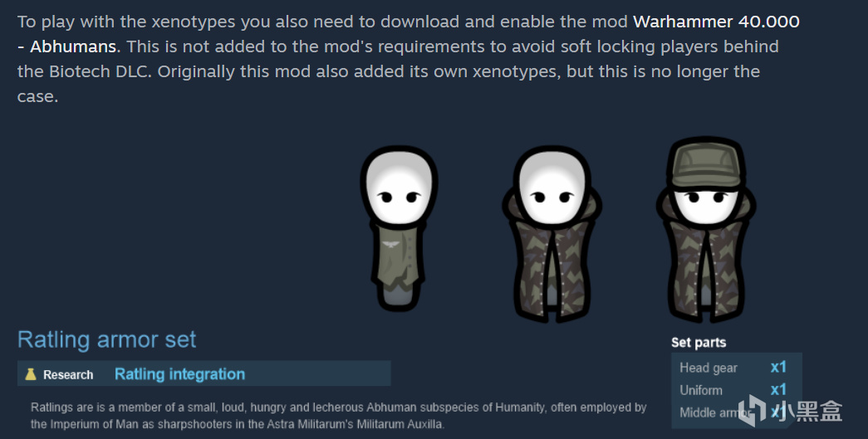Click the Biotech DLC sentence

tap(398, 59)
